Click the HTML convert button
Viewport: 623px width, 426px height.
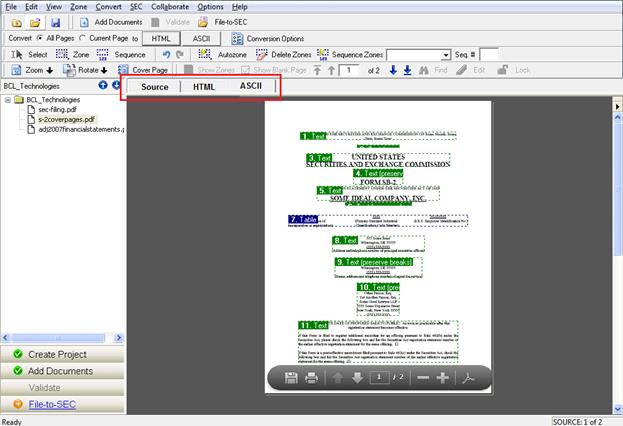[x=161, y=39]
